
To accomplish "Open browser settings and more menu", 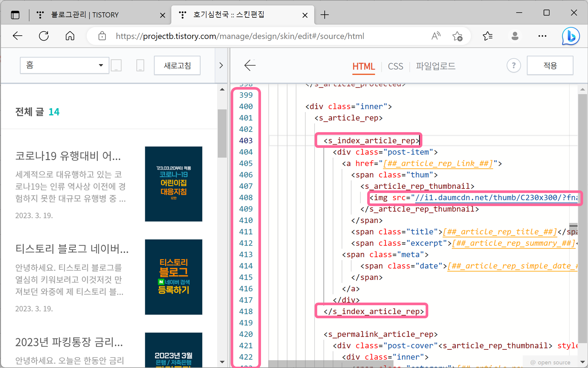I will click(x=542, y=36).
